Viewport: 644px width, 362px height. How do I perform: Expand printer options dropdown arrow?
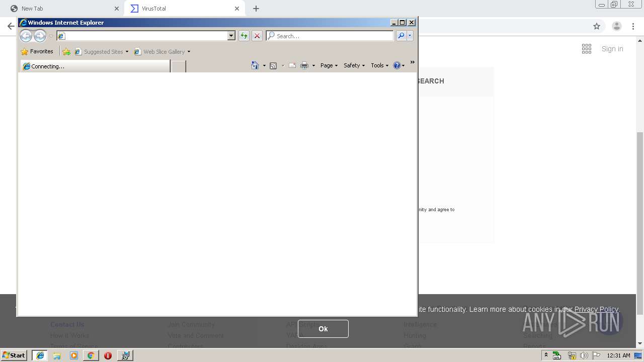click(x=313, y=65)
